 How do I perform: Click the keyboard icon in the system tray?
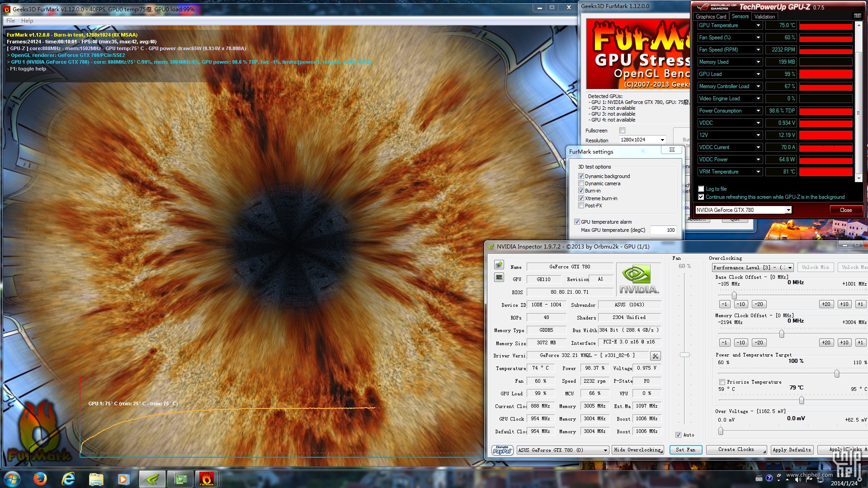[759, 478]
